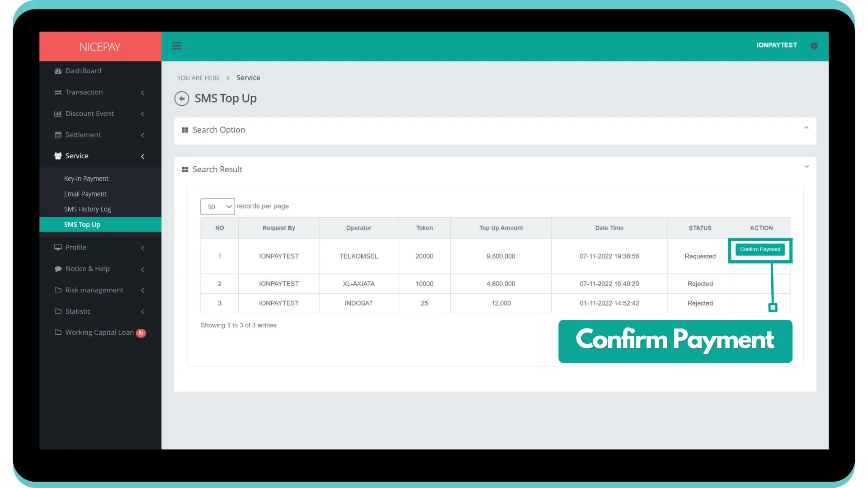Screen dimensions: 868x488
Task: Click the 9,600,000 top up amount
Action: tap(501, 256)
